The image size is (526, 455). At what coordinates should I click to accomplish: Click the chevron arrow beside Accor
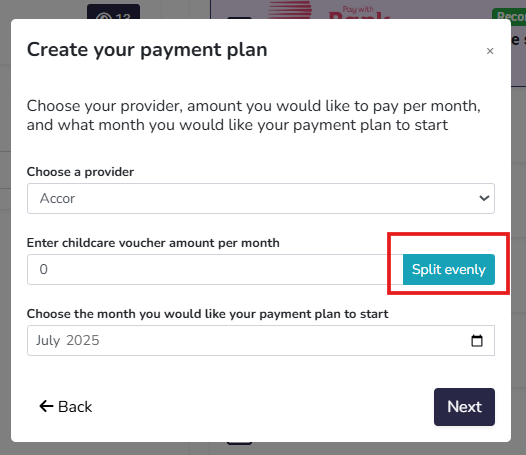(484, 198)
